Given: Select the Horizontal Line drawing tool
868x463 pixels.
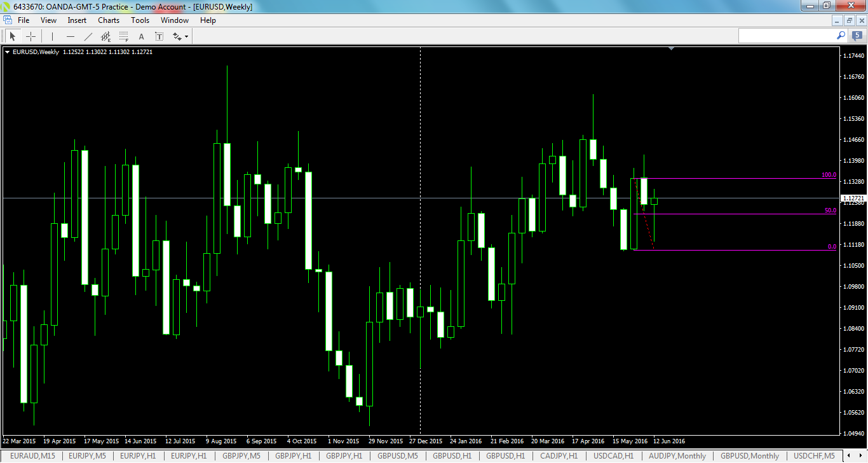Looking at the screenshot, I should click(x=71, y=36).
